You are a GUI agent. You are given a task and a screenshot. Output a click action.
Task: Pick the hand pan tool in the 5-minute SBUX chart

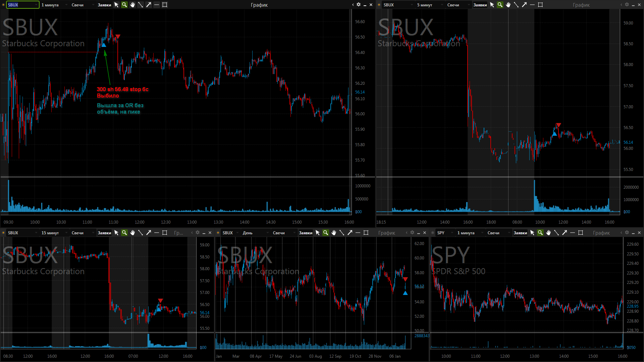click(508, 5)
